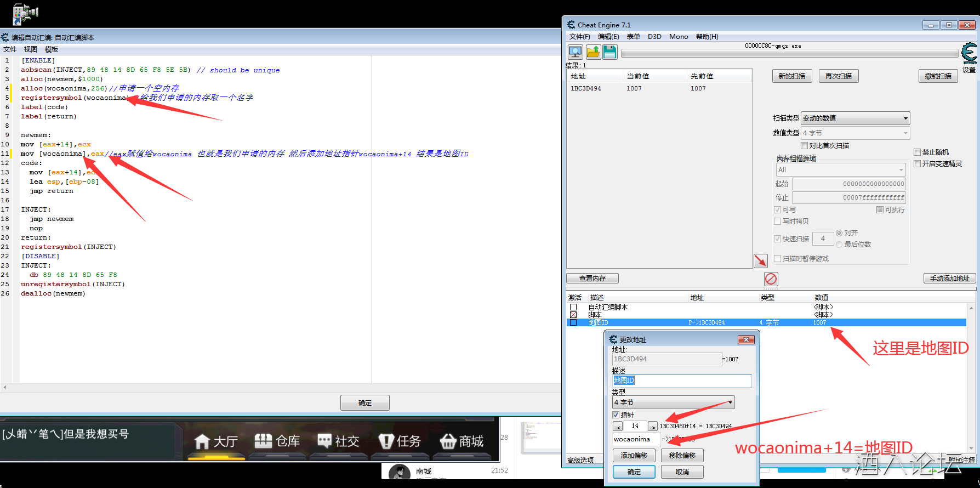The image size is (980, 488).
Task: Open 模板 menu in auto assembler window
Action: (52, 49)
